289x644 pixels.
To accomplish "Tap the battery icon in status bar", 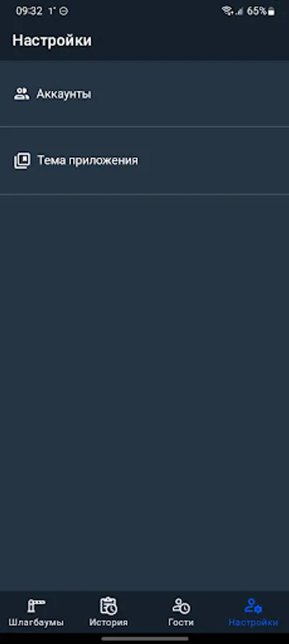I will [271, 11].
